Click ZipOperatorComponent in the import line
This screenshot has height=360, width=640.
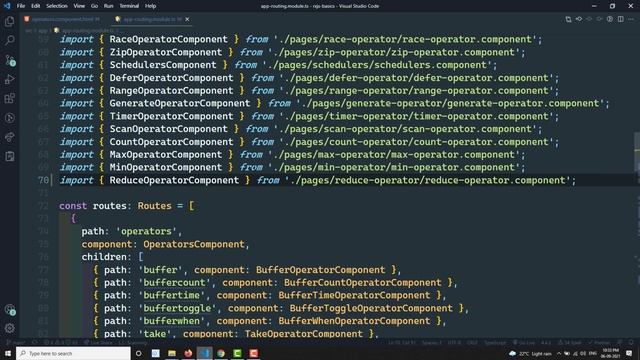(165, 52)
